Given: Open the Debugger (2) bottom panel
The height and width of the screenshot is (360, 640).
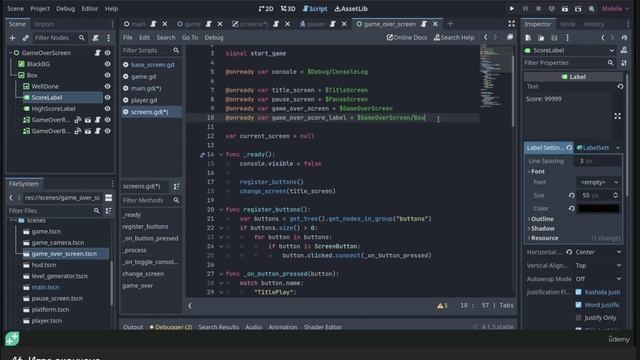Looking at the screenshot, I should (x=171, y=327).
